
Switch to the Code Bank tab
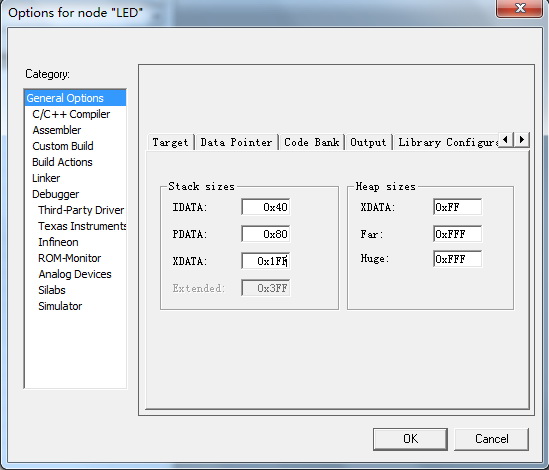pos(312,142)
